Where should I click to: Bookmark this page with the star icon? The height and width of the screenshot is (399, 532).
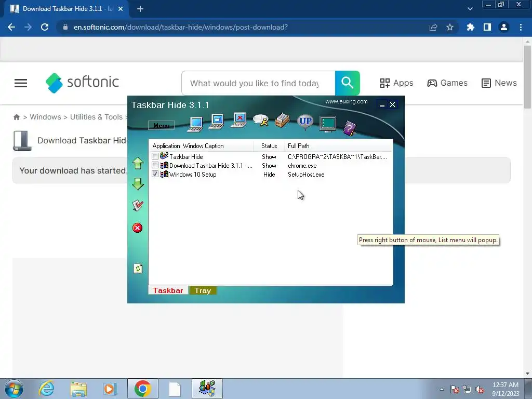coord(450,27)
